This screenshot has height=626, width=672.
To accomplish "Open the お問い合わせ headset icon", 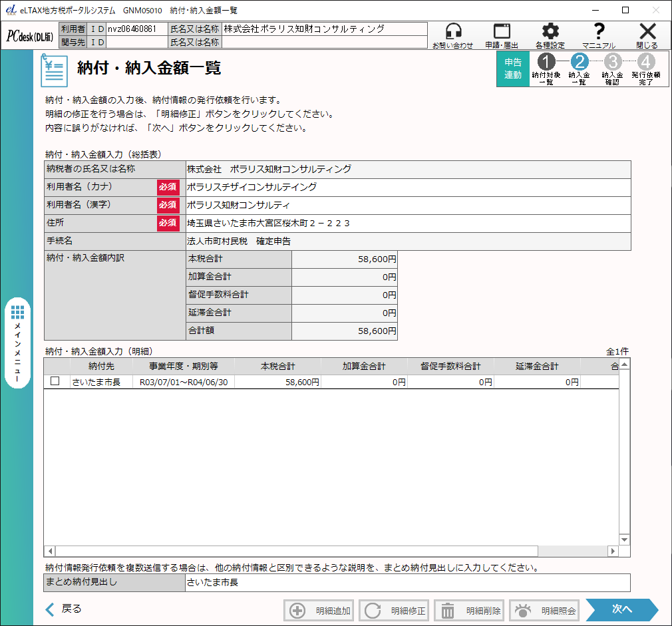I will click(452, 35).
